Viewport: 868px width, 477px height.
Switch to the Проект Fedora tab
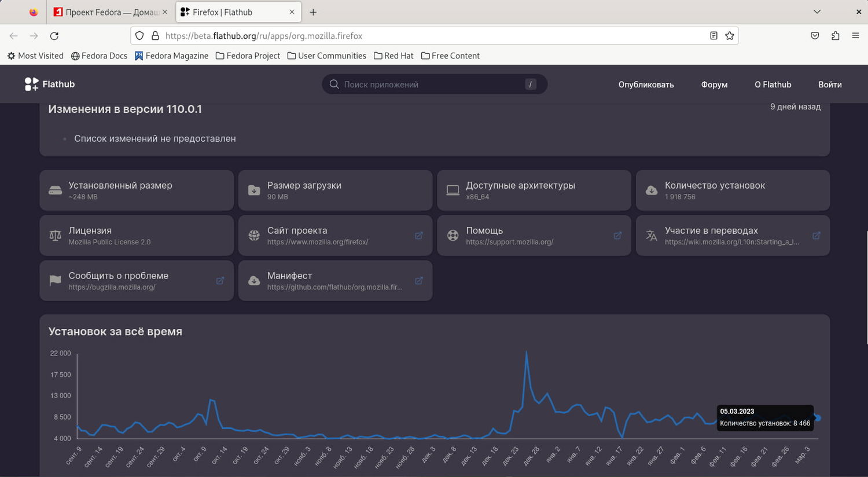(110, 12)
